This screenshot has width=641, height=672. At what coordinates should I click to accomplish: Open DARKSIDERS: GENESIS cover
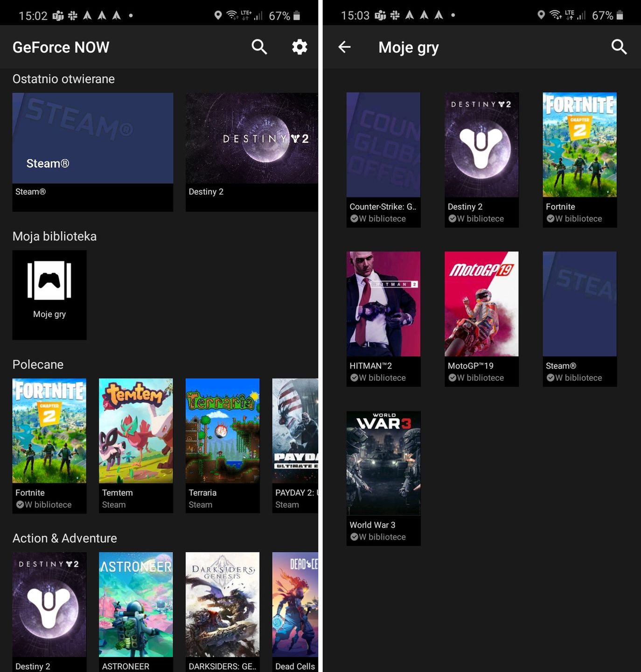point(223,605)
